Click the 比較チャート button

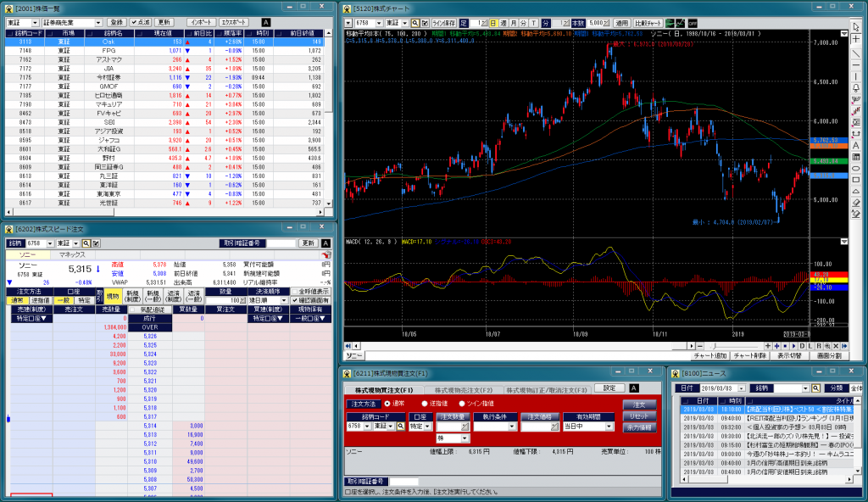tap(648, 23)
